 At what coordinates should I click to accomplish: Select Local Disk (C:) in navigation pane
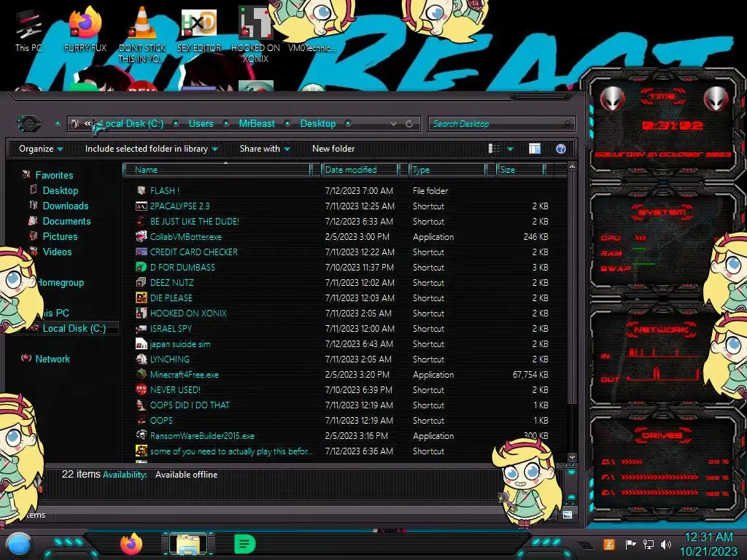(x=74, y=328)
